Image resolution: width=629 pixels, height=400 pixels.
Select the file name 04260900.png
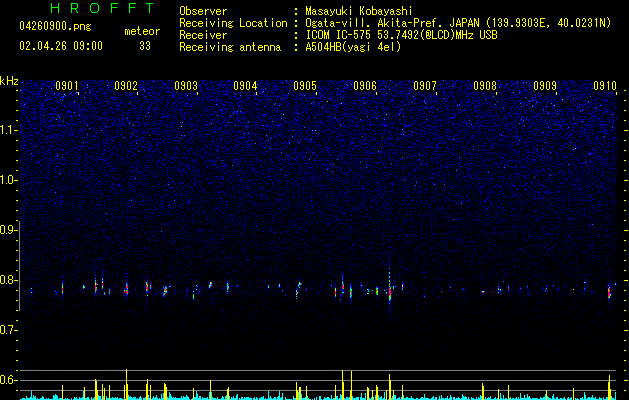tap(55, 26)
